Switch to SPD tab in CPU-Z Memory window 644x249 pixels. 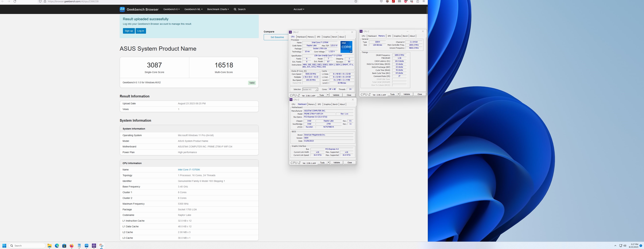tap(389, 36)
